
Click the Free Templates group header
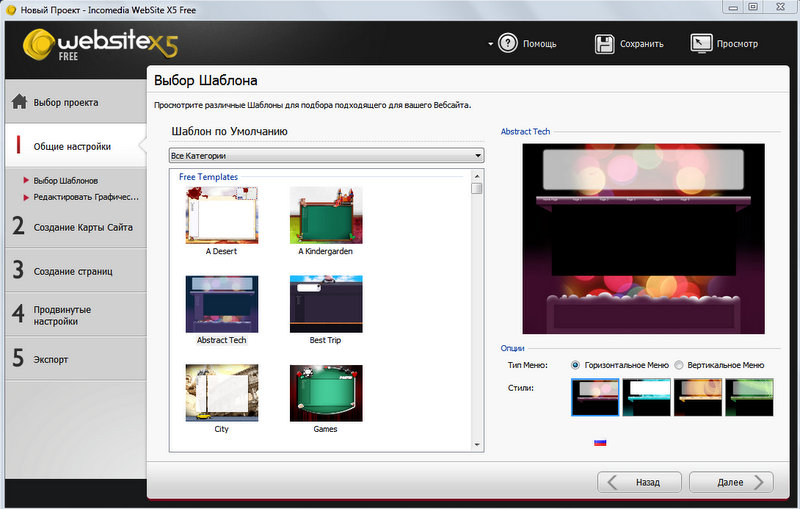(208, 177)
